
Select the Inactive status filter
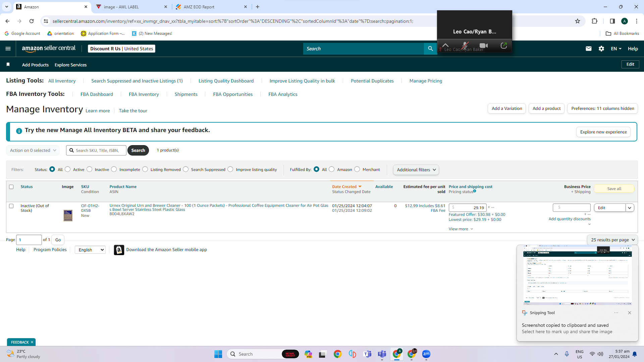coord(89,169)
